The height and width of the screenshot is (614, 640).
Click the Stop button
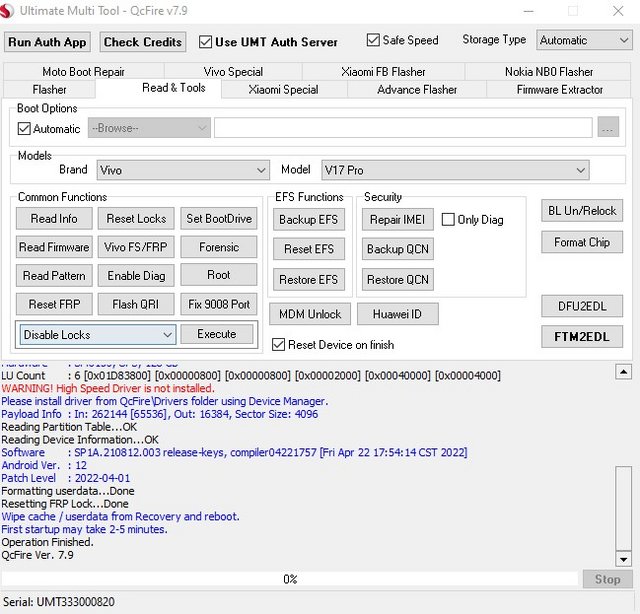[x=607, y=579]
